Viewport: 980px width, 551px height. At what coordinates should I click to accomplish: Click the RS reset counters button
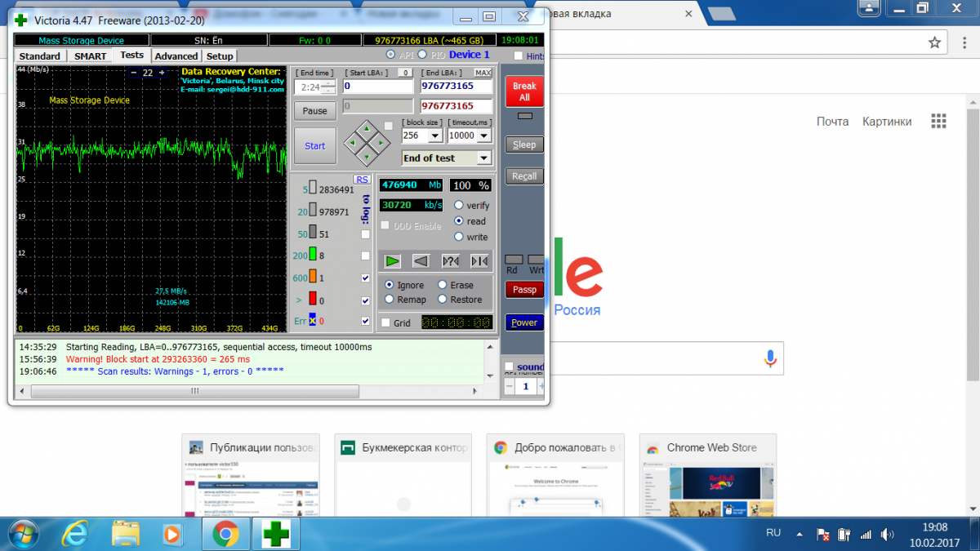(362, 180)
